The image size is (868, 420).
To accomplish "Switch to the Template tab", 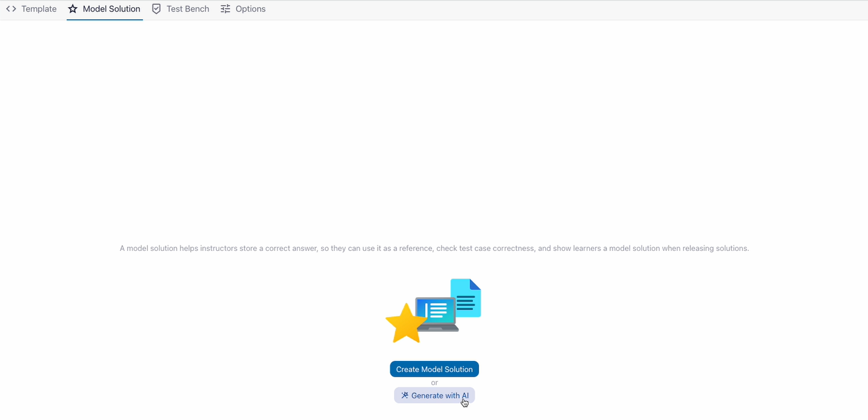I will point(39,8).
